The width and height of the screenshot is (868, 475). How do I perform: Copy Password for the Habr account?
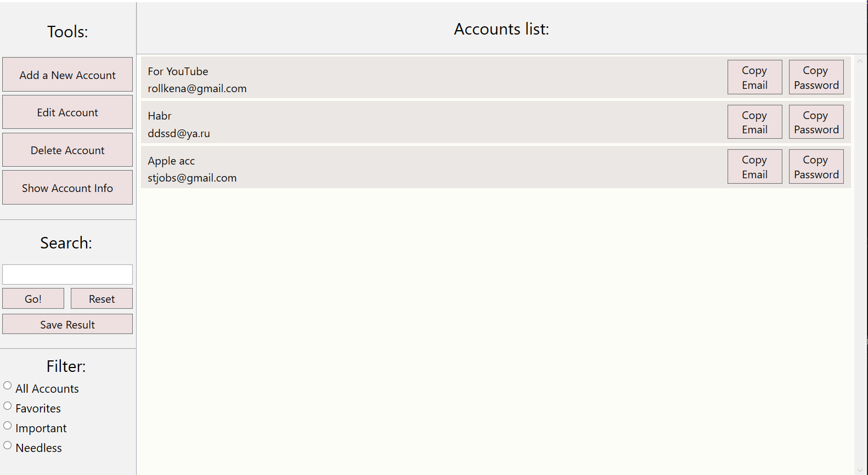click(x=816, y=122)
